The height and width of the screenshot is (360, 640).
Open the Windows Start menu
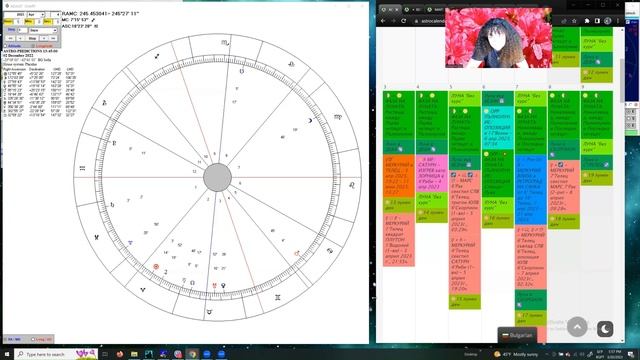6,354
